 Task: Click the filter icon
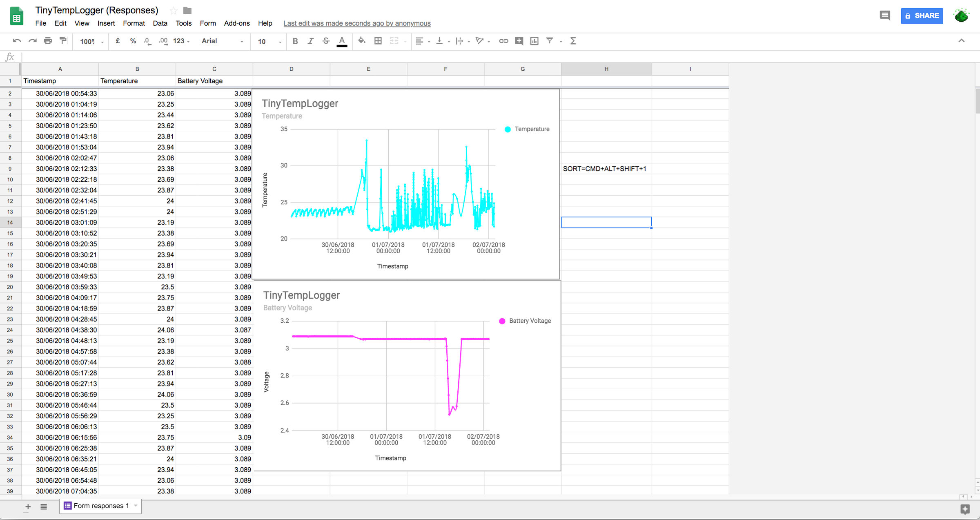[x=550, y=41]
